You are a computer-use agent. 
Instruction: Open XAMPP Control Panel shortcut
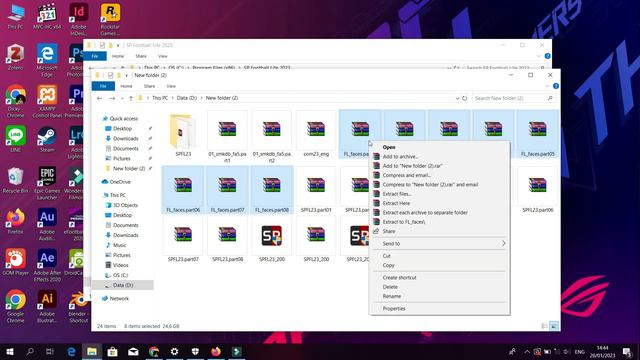pyautogui.click(x=47, y=102)
